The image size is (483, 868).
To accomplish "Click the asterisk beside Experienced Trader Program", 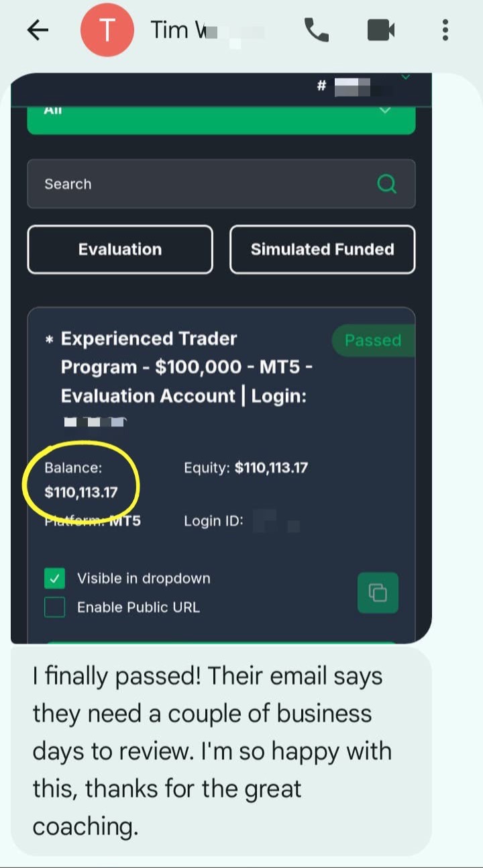I will (49, 340).
